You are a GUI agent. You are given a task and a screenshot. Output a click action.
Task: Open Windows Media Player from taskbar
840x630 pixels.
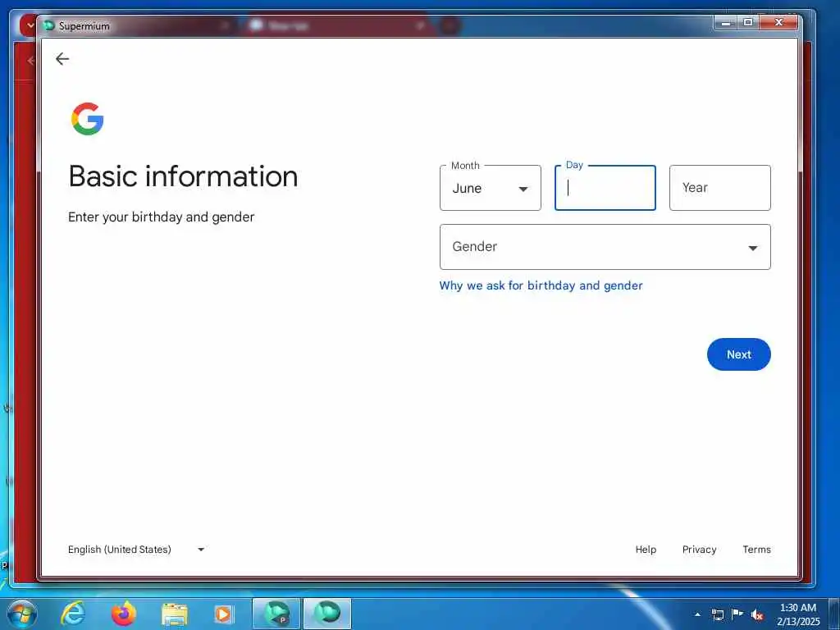click(223, 614)
